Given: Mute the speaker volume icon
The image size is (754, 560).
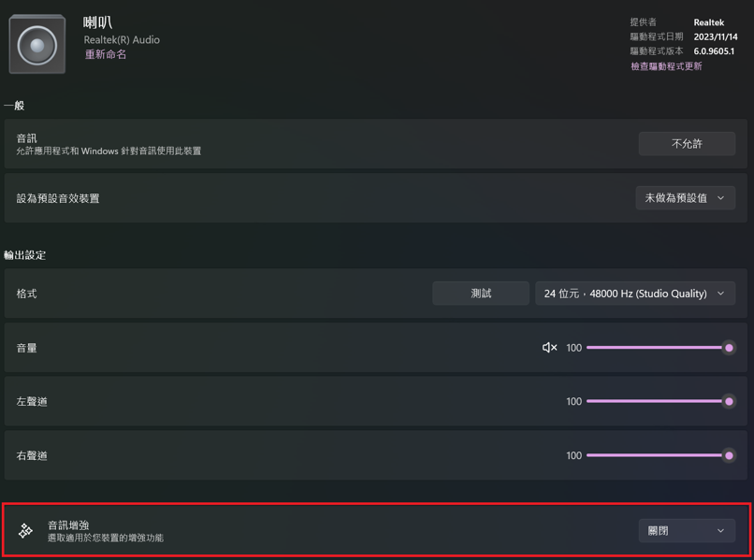Looking at the screenshot, I should click(x=549, y=348).
